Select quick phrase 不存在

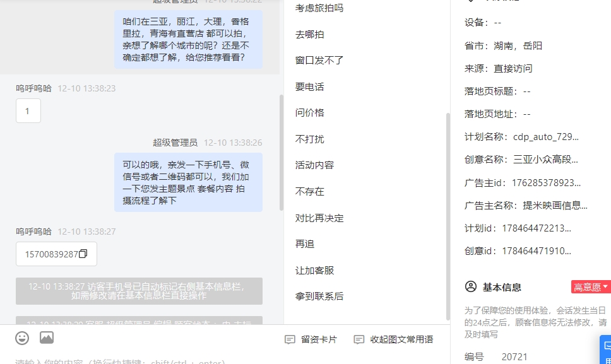point(309,192)
